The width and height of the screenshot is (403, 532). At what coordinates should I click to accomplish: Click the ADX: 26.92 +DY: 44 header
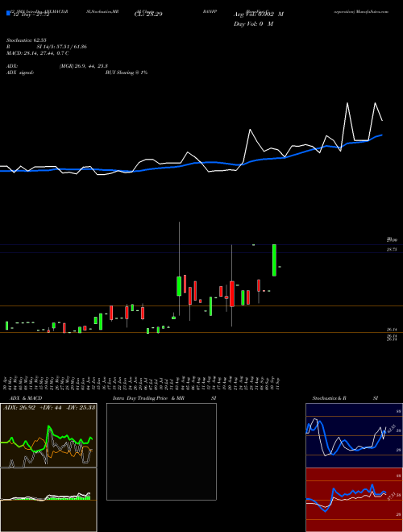(48, 407)
